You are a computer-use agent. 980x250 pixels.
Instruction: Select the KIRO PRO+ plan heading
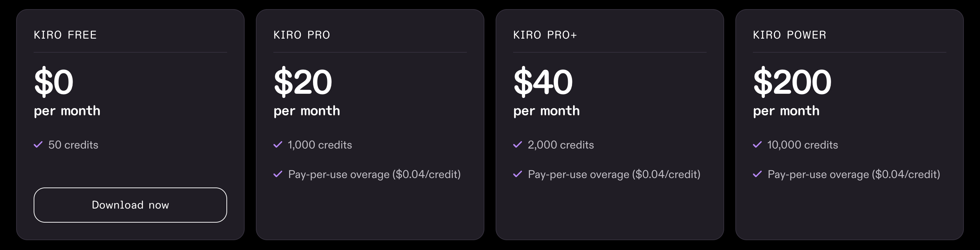pyautogui.click(x=545, y=35)
